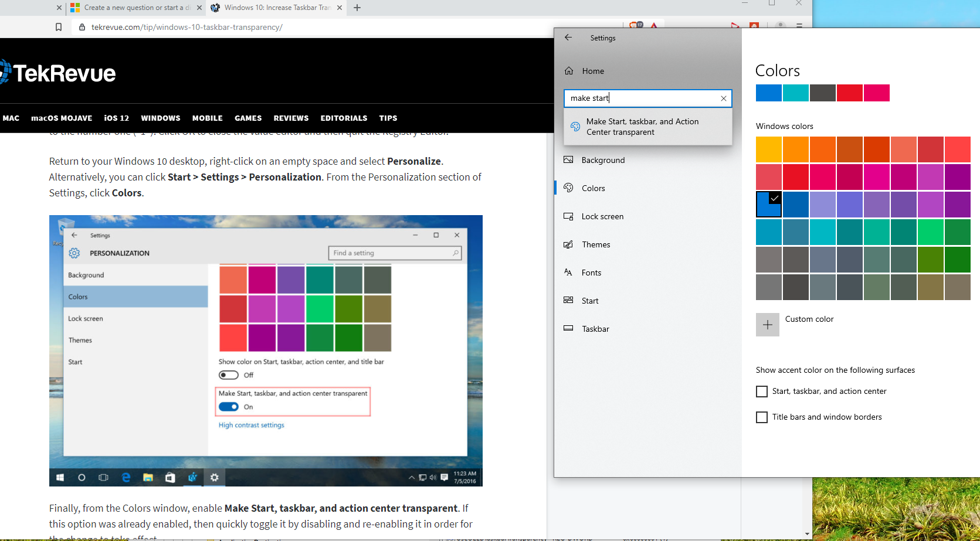Pick the blue recent color swatch
Image resolution: width=980 pixels, height=541 pixels.
(x=769, y=93)
